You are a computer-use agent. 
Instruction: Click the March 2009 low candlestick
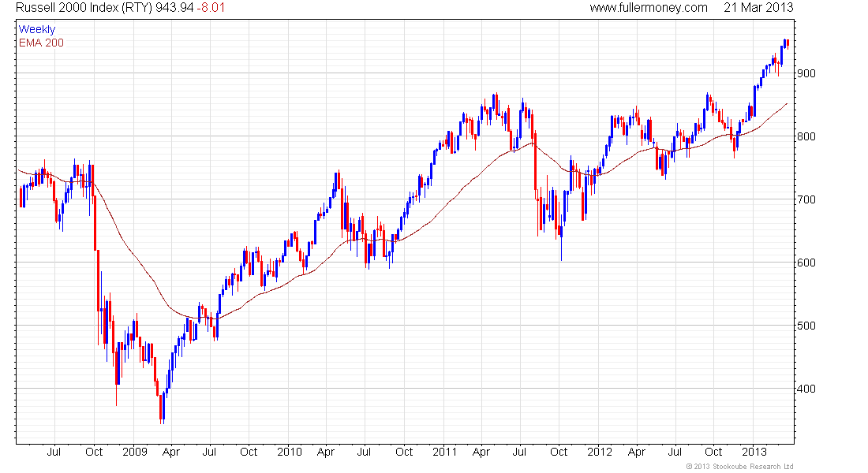coord(161,408)
